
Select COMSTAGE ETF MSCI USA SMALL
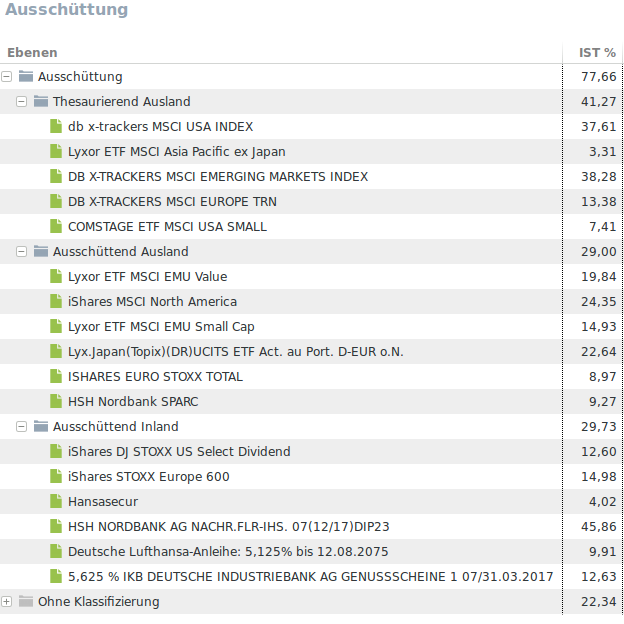(167, 227)
